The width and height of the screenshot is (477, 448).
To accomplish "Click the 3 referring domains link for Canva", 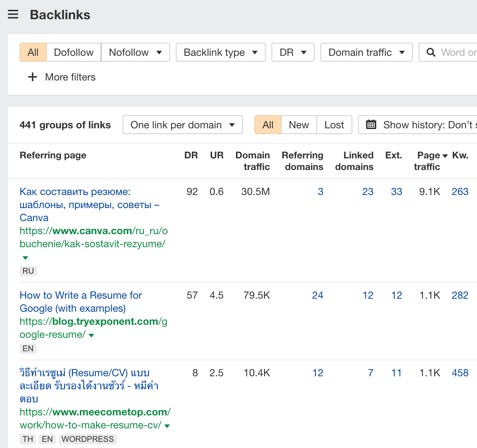I will [x=320, y=191].
